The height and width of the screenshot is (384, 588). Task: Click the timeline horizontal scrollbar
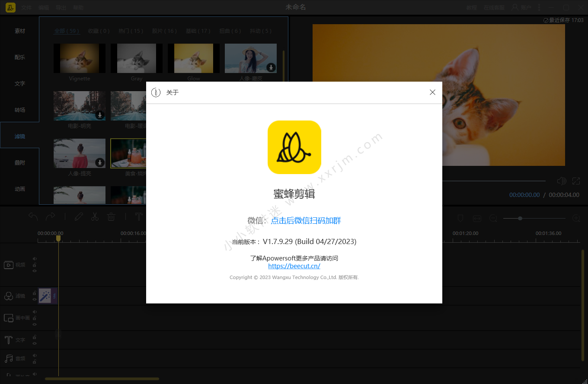pyautogui.click(x=102, y=379)
